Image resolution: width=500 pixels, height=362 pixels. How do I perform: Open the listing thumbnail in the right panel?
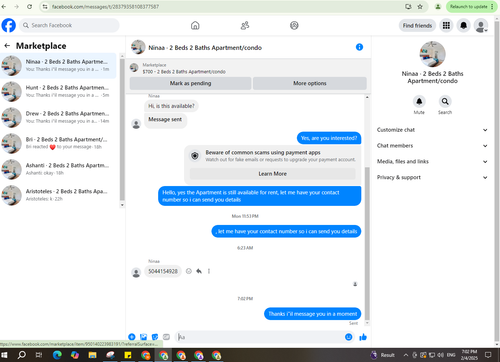pyautogui.click(x=432, y=54)
